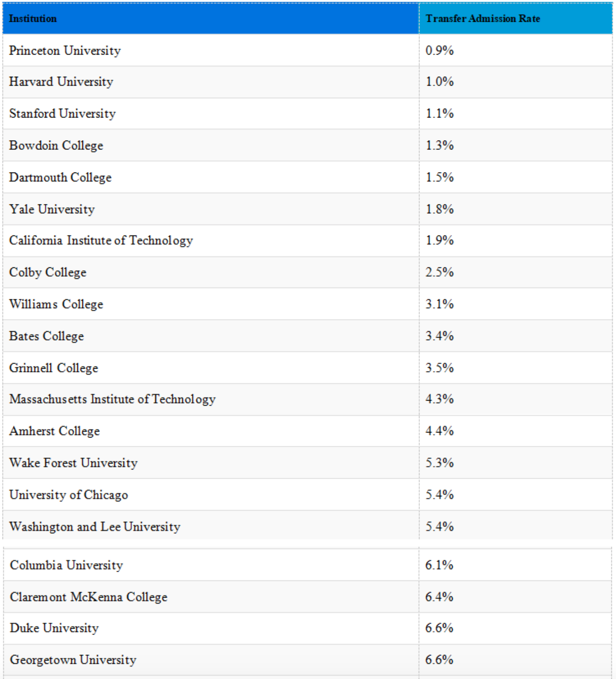The image size is (616, 679).
Task: Select the Harvard University row name
Action: 61,82
